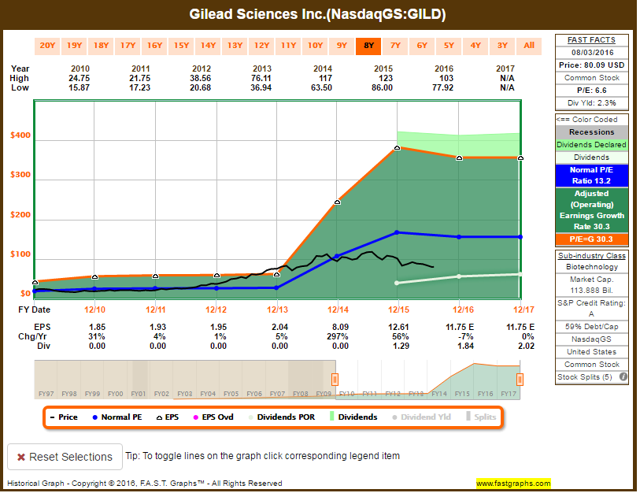Click the Biotechnology sub-industry entry

(592, 267)
